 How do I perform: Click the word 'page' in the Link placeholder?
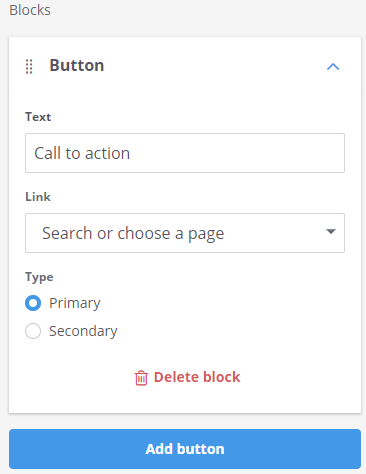click(x=206, y=234)
